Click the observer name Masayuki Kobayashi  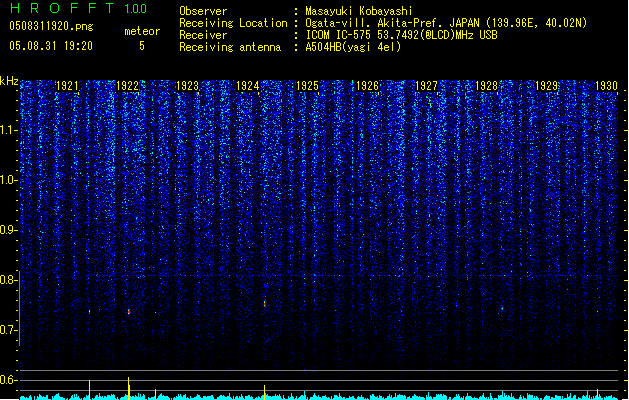pos(359,11)
